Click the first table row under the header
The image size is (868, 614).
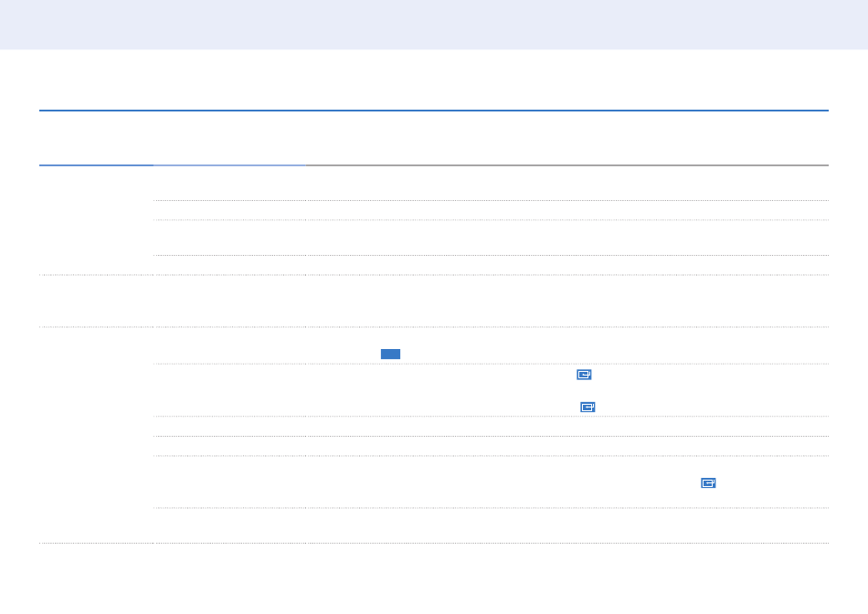click(491, 184)
